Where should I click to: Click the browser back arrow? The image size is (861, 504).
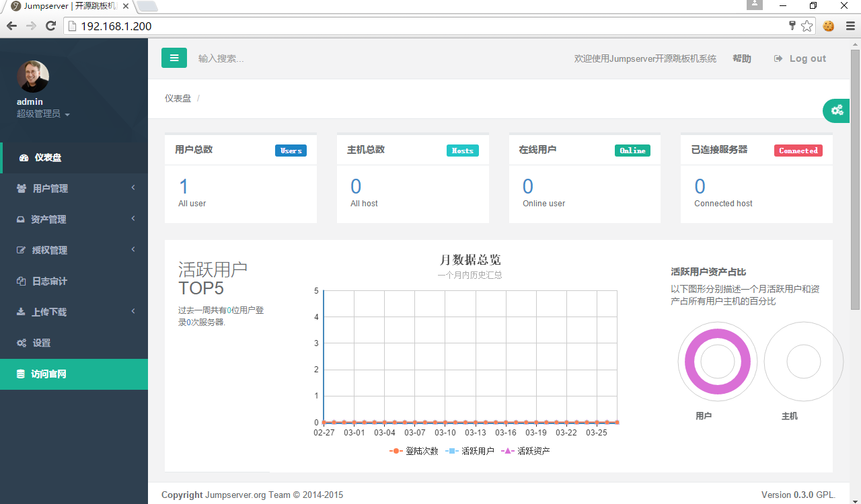12,26
